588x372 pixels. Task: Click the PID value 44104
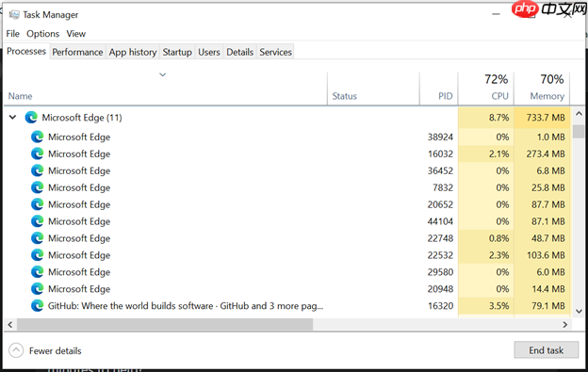[x=440, y=221]
